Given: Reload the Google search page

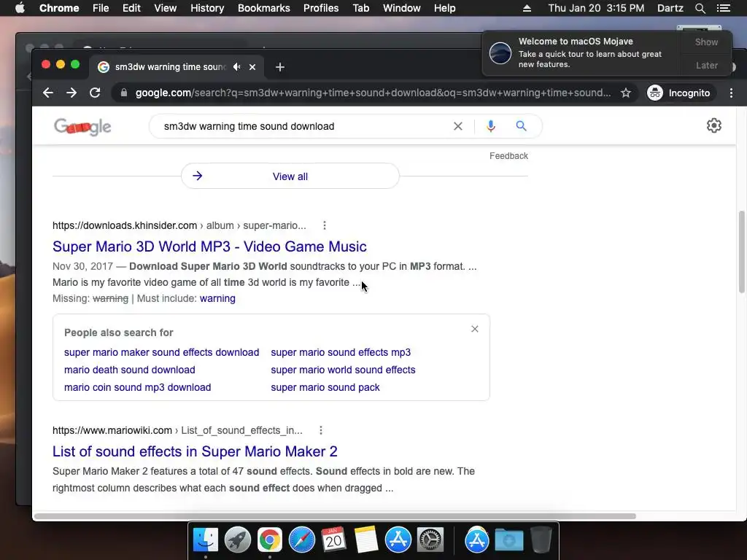Looking at the screenshot, I should [x=95, y=93].
